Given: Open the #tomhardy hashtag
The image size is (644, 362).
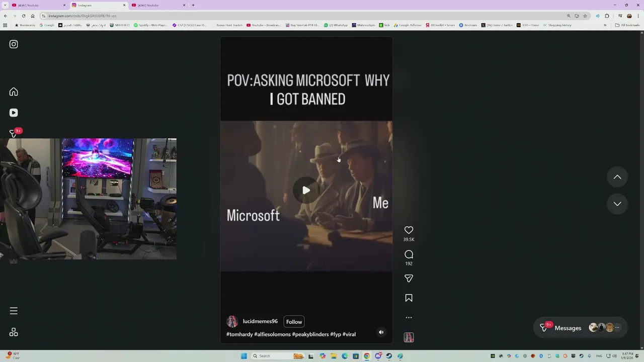Looking at the screenshot, I should [239, 334].
